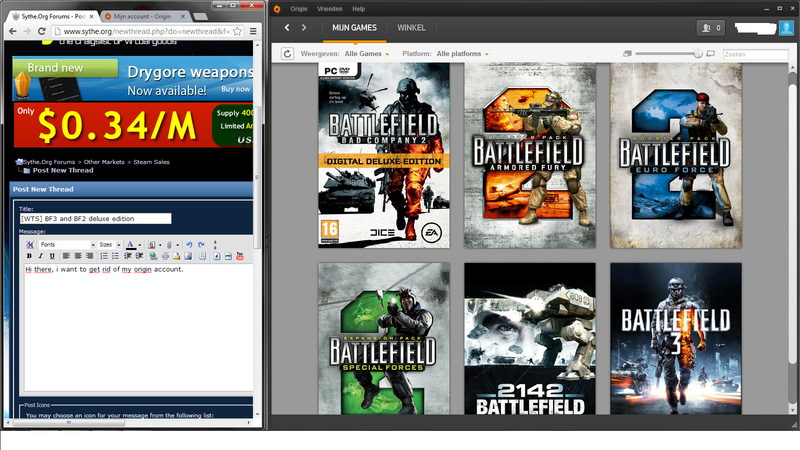Viewport: 800px width, 450px height.
Task: Align message text left
Action: pyautogui.click(x=66, y=256)
